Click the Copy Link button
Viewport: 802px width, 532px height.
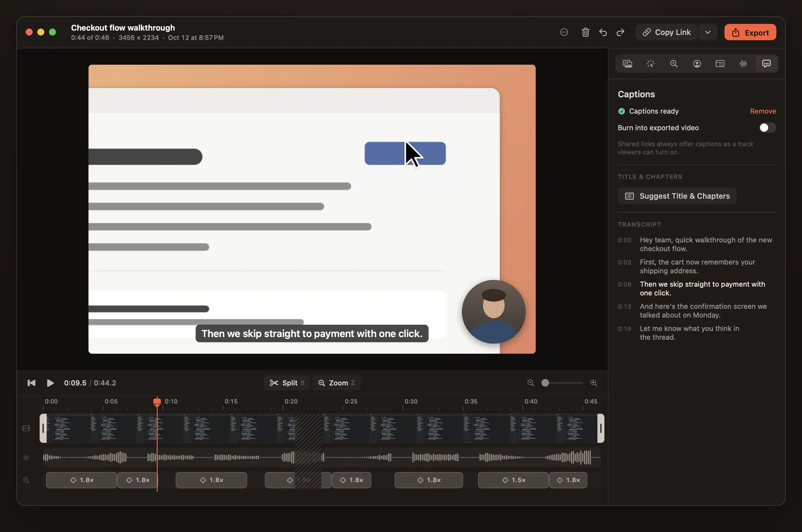(x=666, y=32)
